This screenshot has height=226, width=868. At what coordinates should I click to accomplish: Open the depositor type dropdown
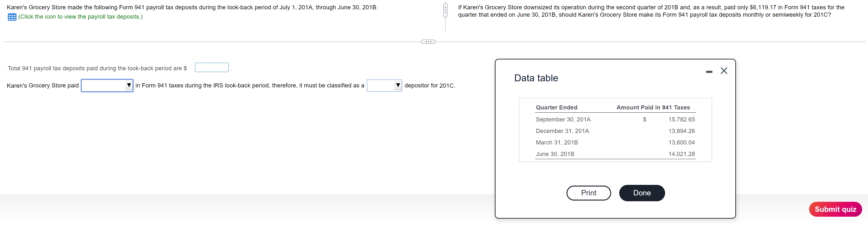[x=384, y=85]
